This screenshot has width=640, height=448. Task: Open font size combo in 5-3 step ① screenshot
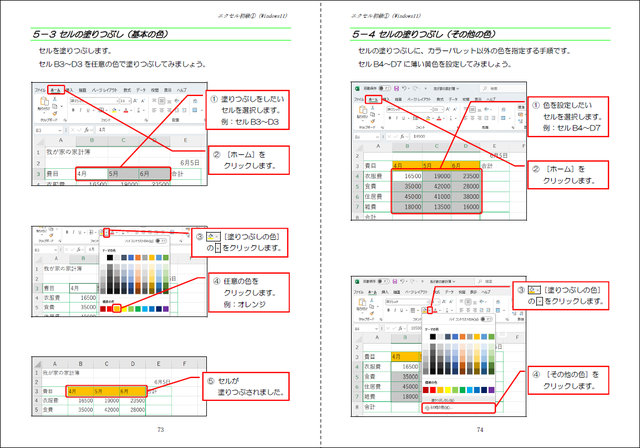point(125,101)
